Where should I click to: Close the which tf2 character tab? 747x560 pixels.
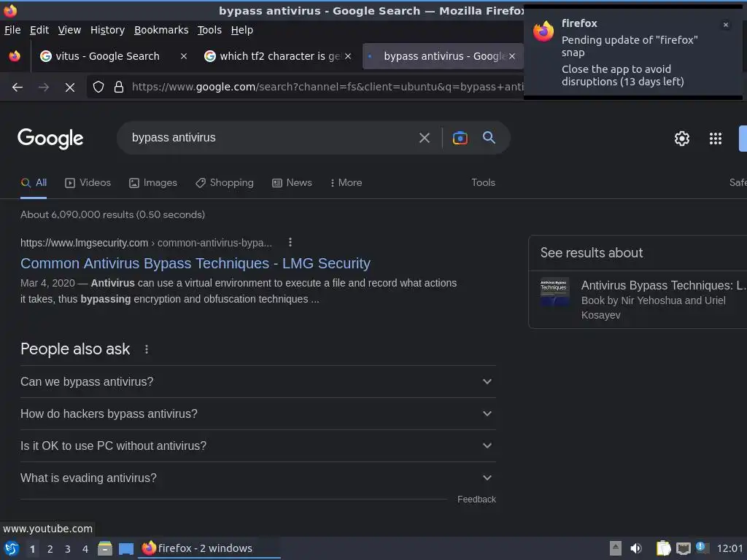348,56
